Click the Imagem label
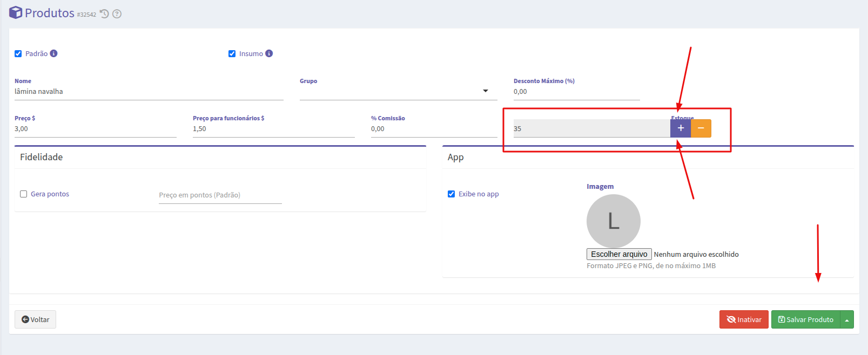Image resolution: width=868 pixels, height=355 pixels. 600,187
